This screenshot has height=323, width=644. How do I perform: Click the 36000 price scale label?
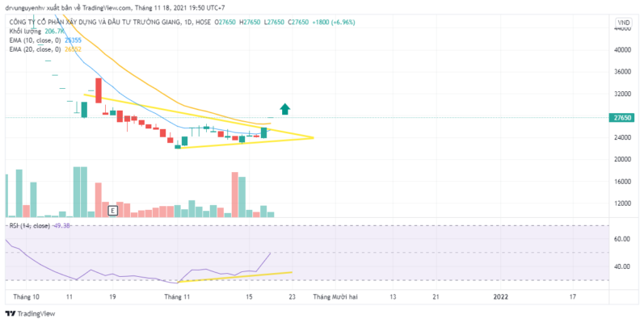(622, 72)
